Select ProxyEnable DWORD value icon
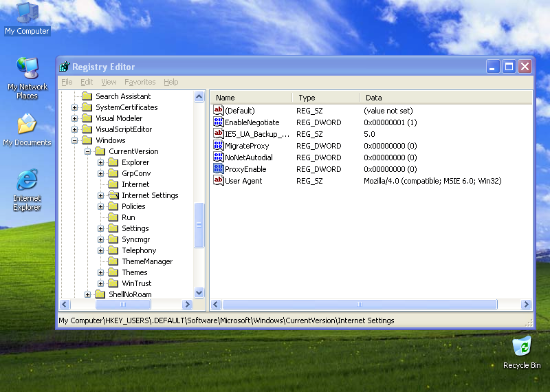Viewport: 550px width, 392px height. [218, 168]
